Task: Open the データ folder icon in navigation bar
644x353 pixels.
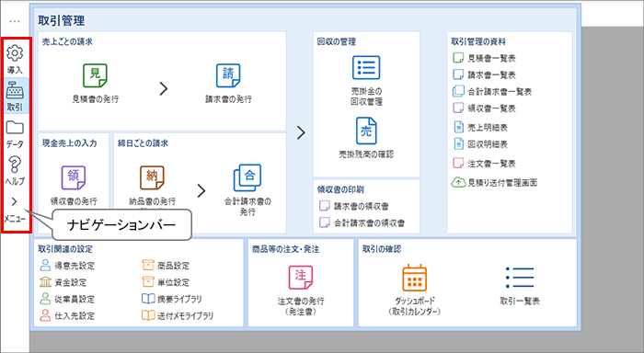Action: 15,128
